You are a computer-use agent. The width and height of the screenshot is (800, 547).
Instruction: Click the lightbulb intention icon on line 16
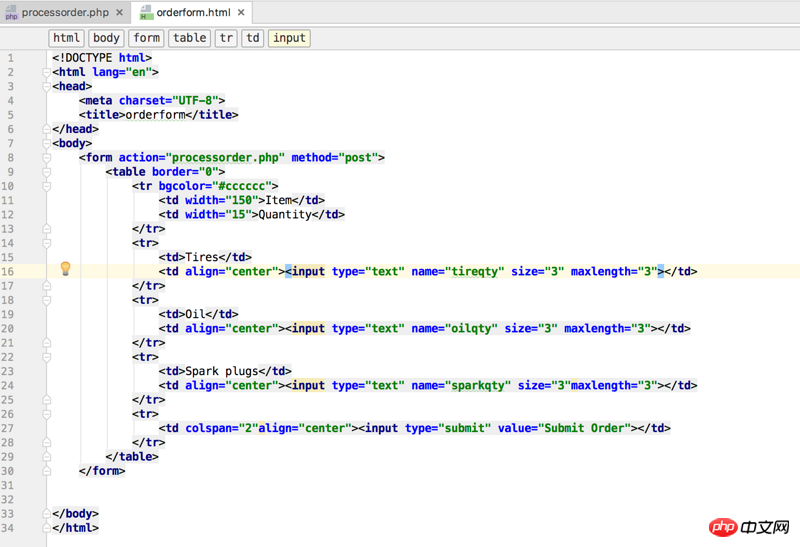click(x=65, y=268)
